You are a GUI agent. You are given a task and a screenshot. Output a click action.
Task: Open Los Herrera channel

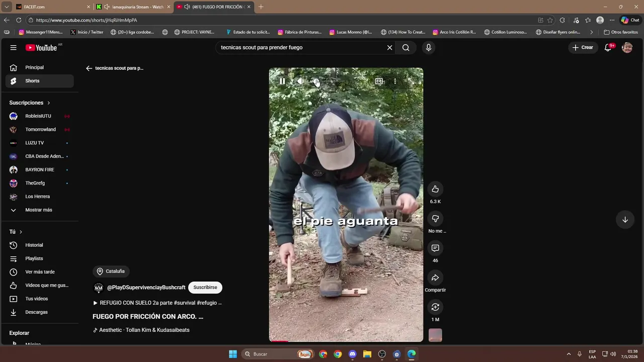click(x=40, y=197)
